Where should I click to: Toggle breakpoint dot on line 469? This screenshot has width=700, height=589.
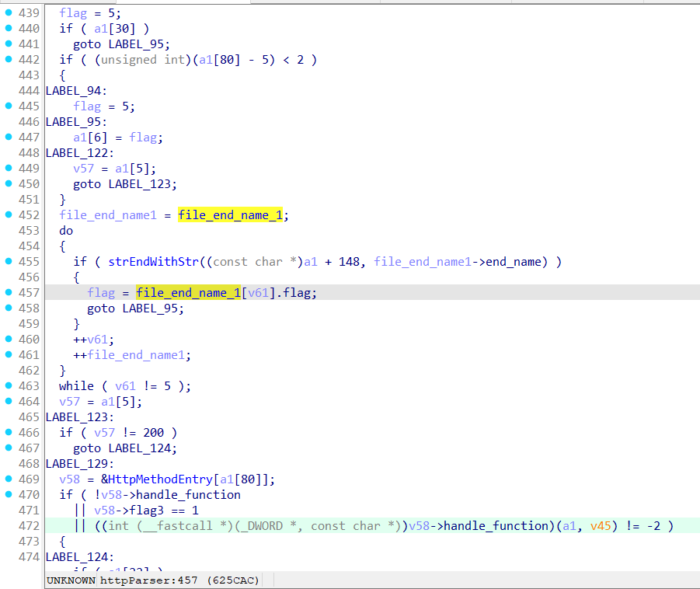coord(8,479)
